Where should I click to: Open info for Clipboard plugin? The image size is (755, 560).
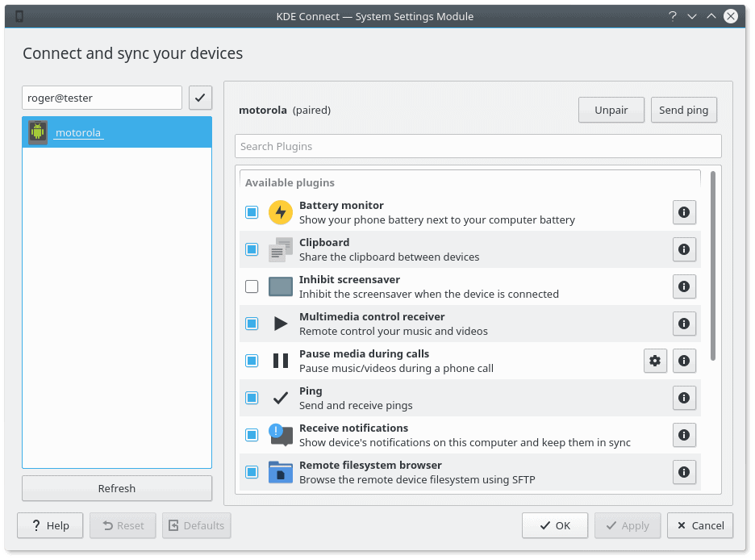tap(684, 249)
